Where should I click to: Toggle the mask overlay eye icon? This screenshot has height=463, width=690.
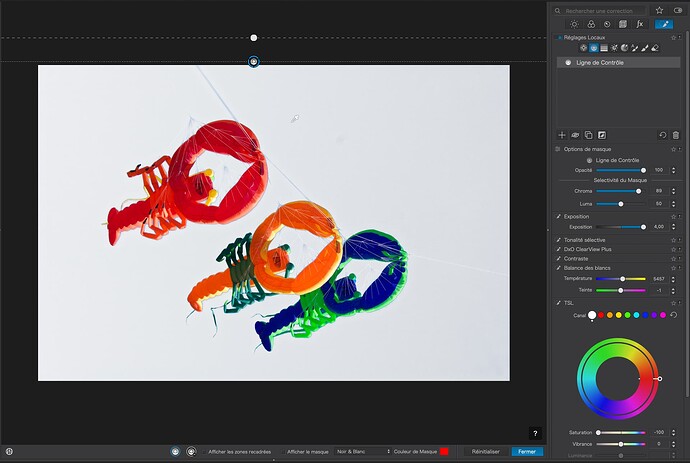point(575,135)
